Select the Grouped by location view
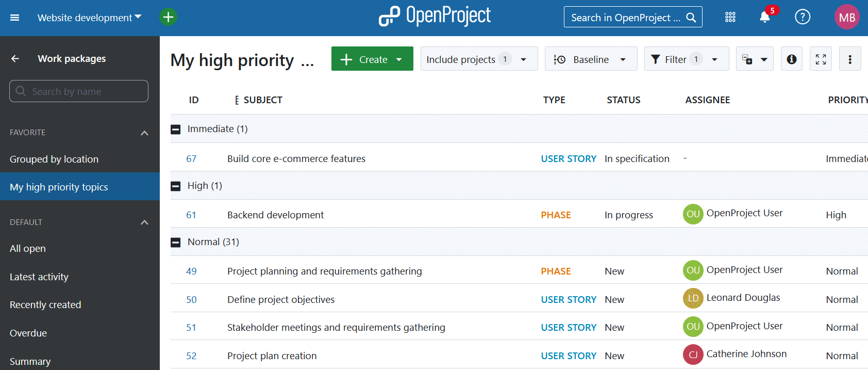 (x=54, y=159)
